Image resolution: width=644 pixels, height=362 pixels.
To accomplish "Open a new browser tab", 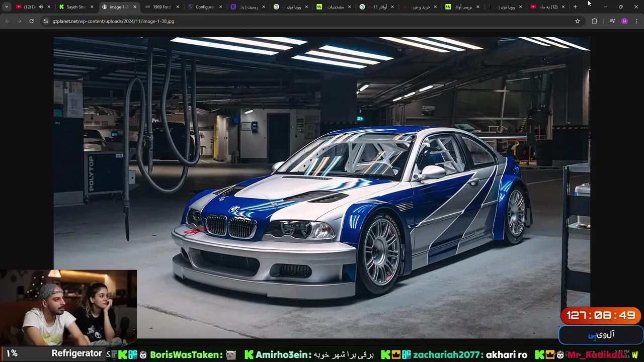I will (x=575, y=7).
